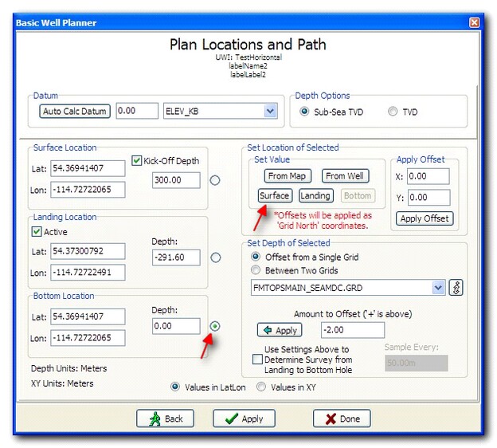Click the green checkmark Apply button at bottom
This screenshot has height=448, width=497.
243,419
